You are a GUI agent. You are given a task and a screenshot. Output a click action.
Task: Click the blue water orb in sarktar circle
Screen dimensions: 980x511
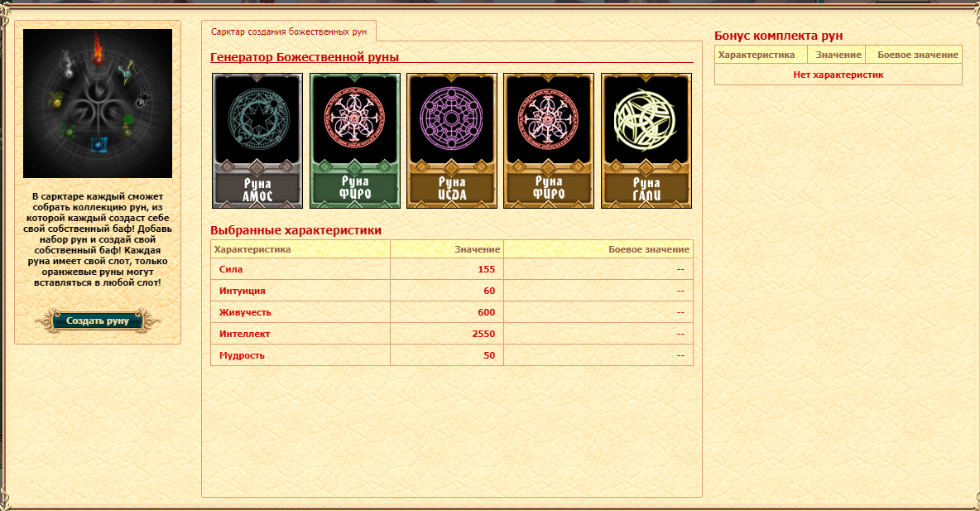tap(98, 145)
